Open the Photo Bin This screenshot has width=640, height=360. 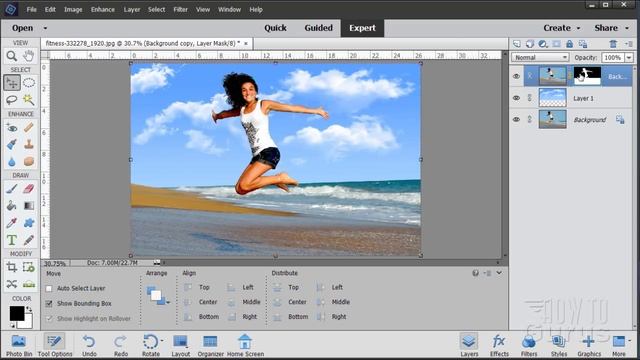coord(19,345)
